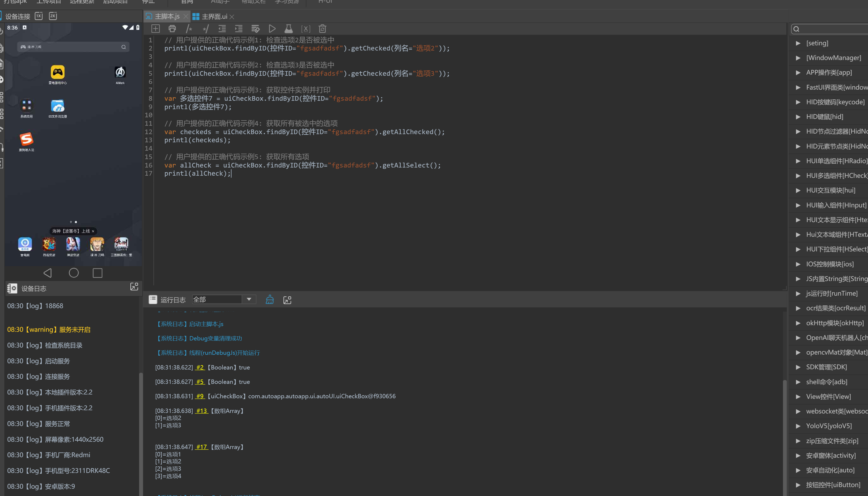This screenshot has height=496, width=868.
Task: Expand the APP操作类[app] tree node
Action: click(798, 72)
